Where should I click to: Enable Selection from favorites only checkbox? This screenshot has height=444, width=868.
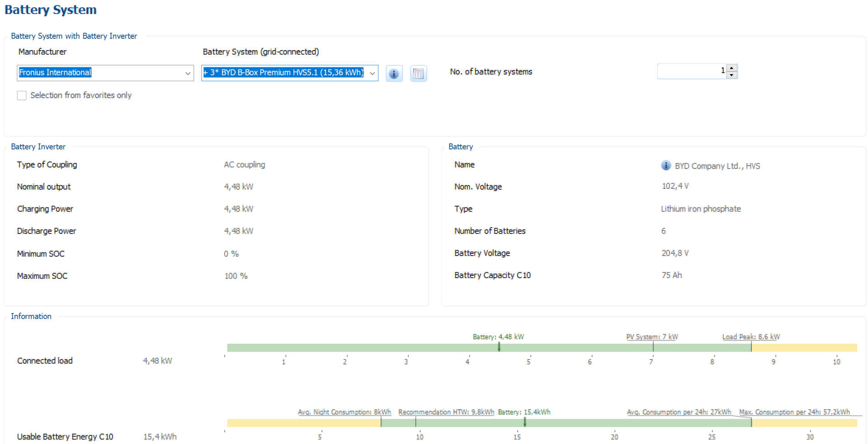click(x=22, y=95)
